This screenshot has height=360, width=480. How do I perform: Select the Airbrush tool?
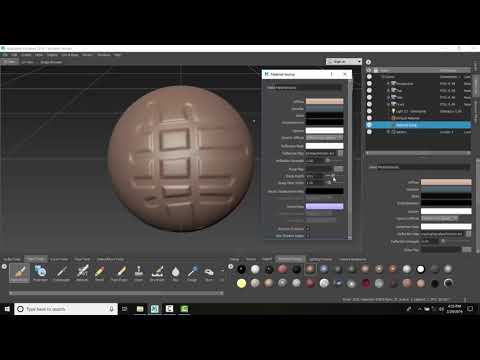click(82, 272)
